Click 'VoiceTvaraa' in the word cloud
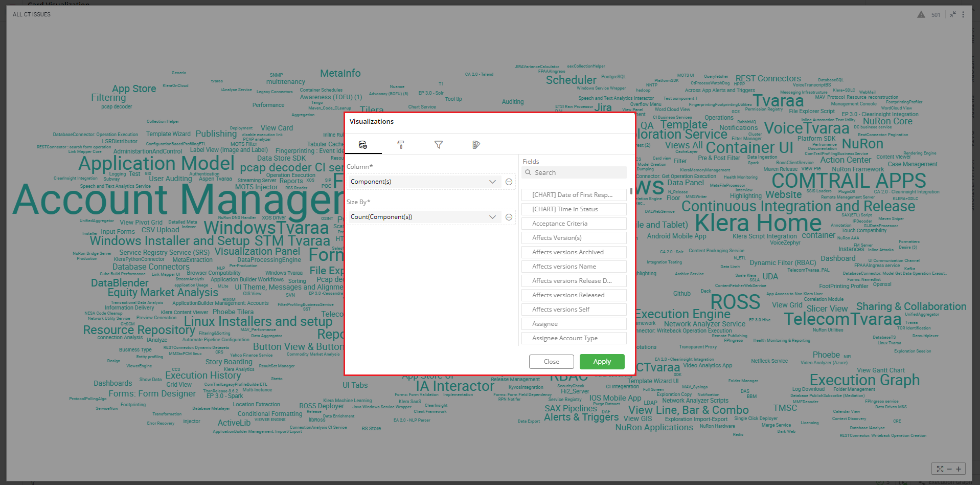The width and height of the screenshot is (980, 485). [807, 128]
